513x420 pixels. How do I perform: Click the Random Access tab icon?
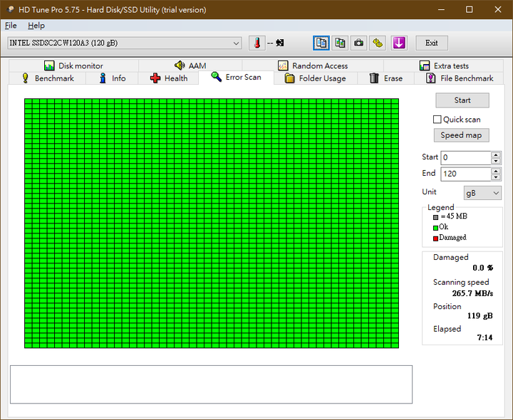(283, 65)
